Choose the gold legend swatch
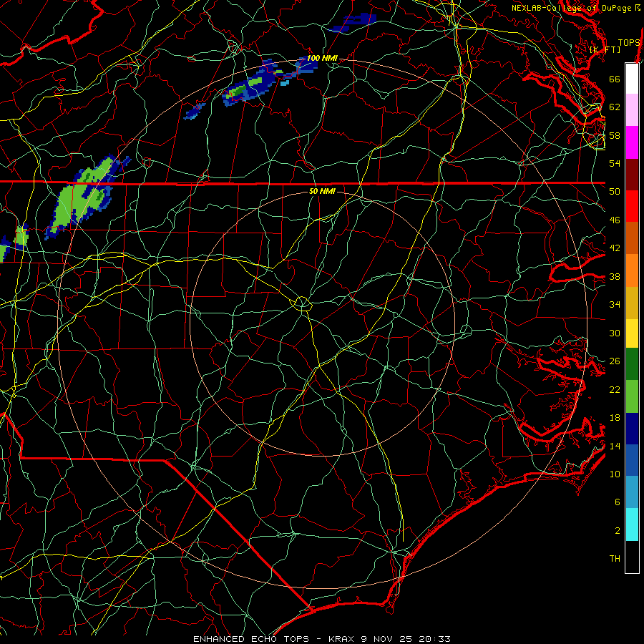The image size is (644, 644). point(632,303)
